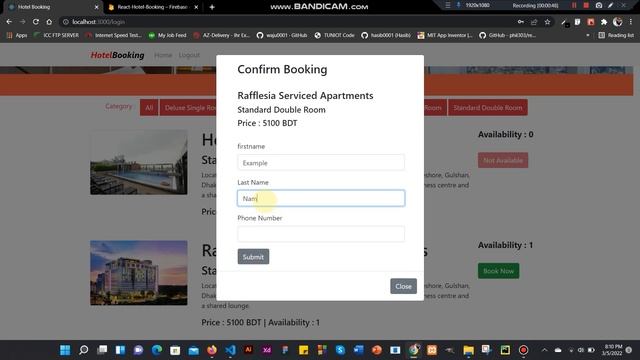Open My Job Feed bookmark

[x=167, y=36]
